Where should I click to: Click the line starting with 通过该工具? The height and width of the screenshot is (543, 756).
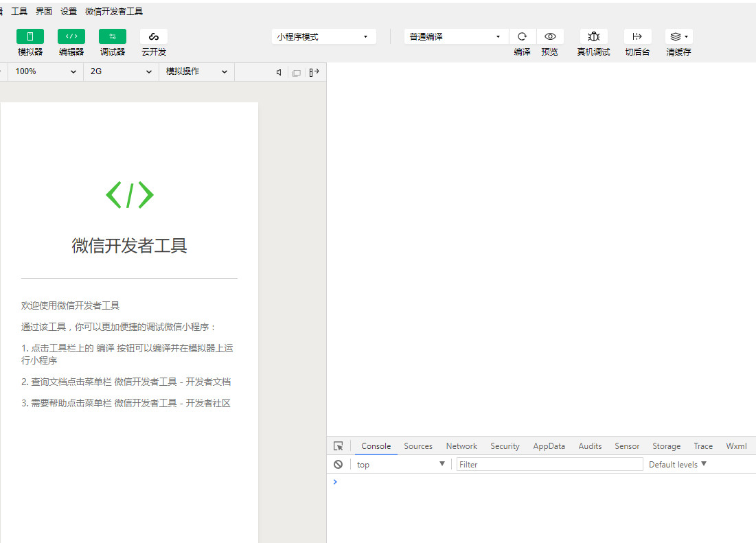pos(118,327)
